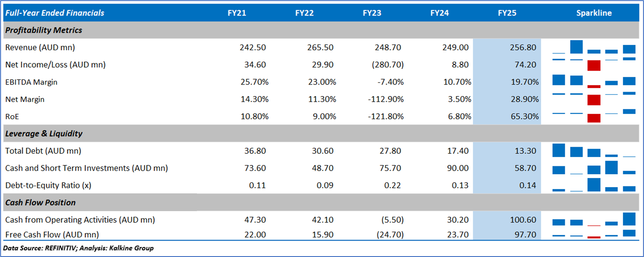Select the FY25 column header

507,13
